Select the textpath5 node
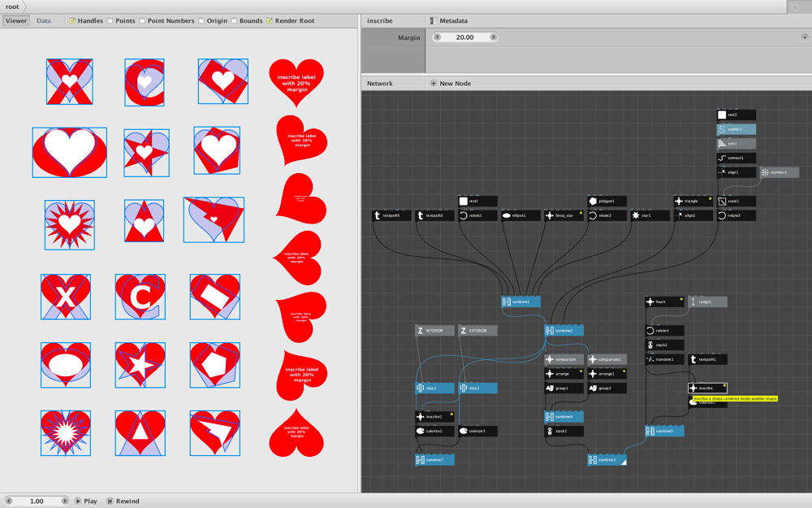The height and width of the screenshot is (508, 812). pos(391,215)
